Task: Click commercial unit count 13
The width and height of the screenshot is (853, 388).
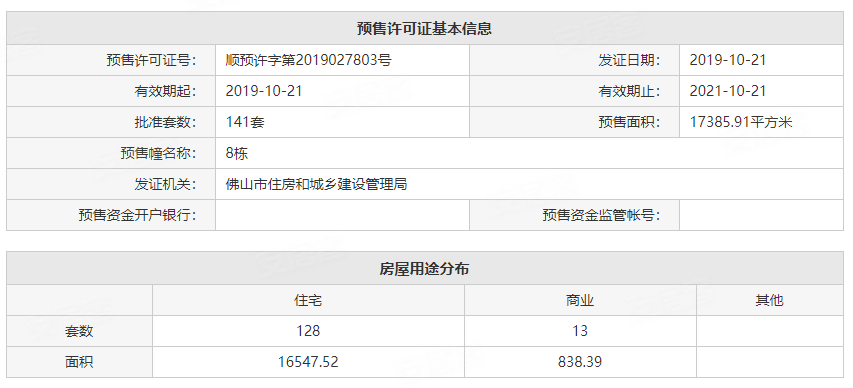Action: click(x=580, y=331)
